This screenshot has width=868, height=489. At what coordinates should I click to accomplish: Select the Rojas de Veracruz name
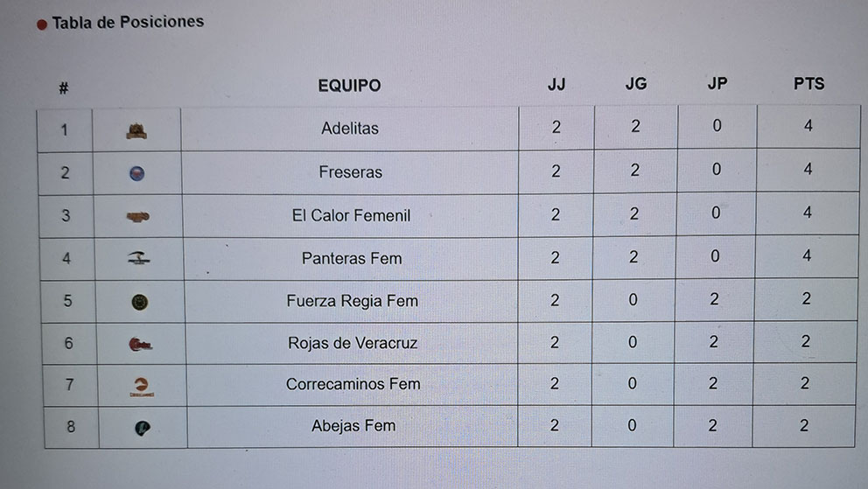click(353, 343)
